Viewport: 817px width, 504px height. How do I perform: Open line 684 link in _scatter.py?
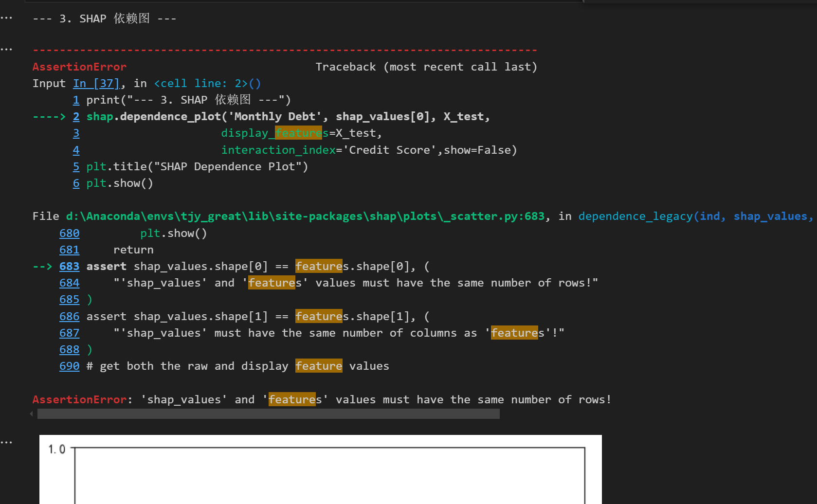coord(70,283)
